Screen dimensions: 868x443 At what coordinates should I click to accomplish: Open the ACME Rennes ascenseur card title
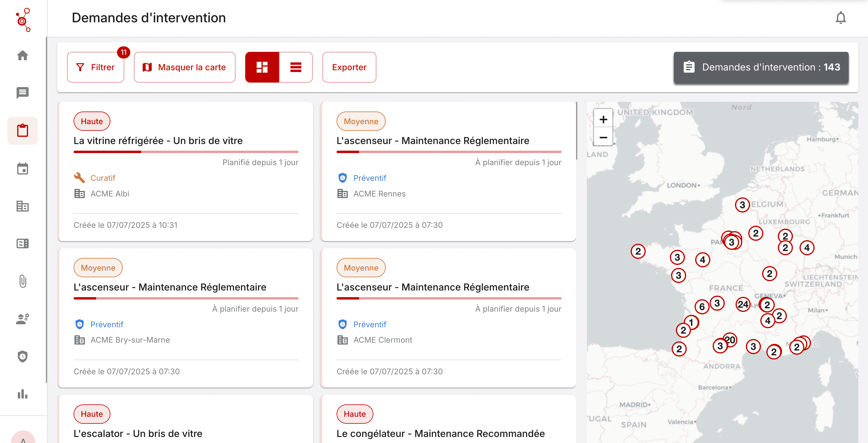coord(433,140)
